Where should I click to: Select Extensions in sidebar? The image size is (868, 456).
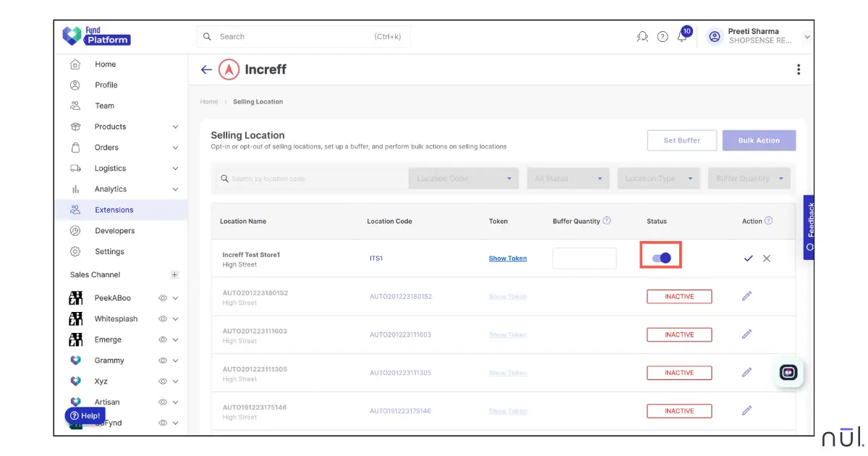[121, 210]
